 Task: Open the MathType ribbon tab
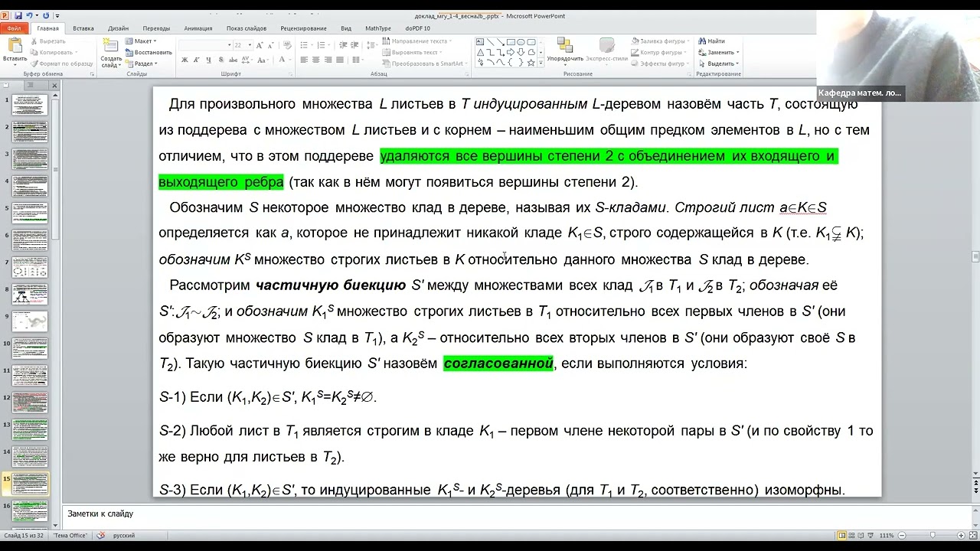378,28
